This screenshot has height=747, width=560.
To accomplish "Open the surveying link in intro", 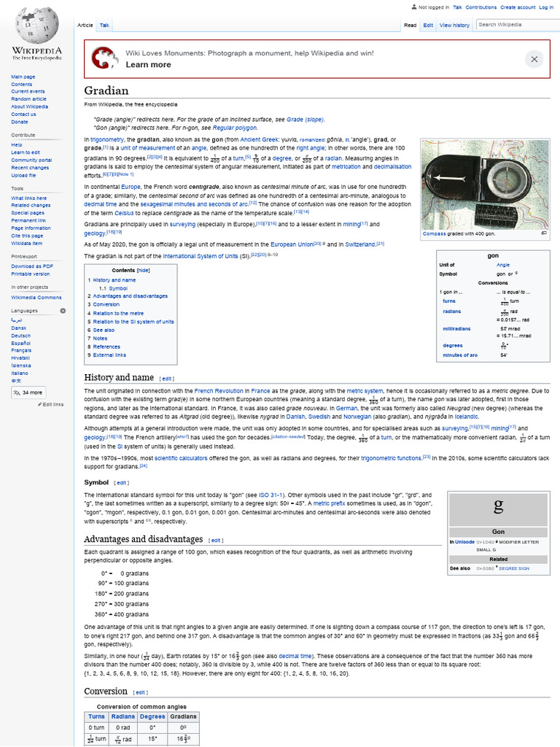I will 182,225.
